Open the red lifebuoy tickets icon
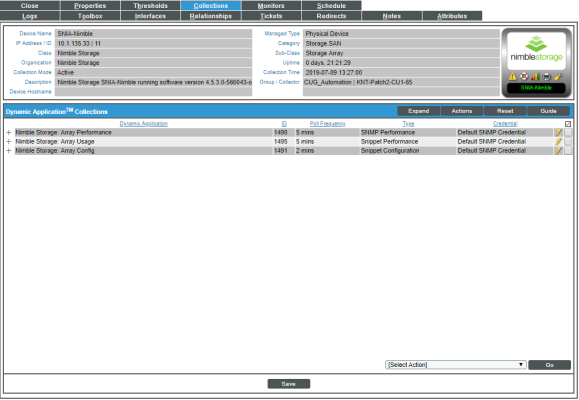Image resolution: width=579 pixels, height=400 pixels. click(x=524, y=77)
